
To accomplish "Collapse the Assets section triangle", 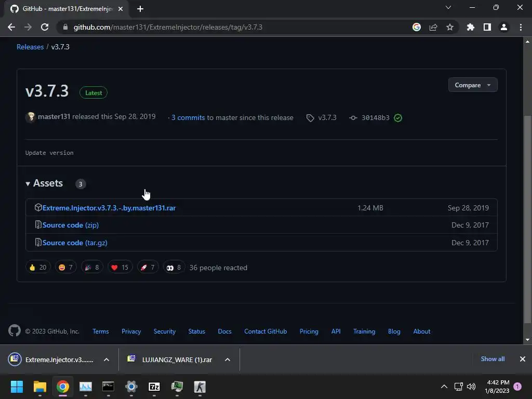I will tap(28, 184).
